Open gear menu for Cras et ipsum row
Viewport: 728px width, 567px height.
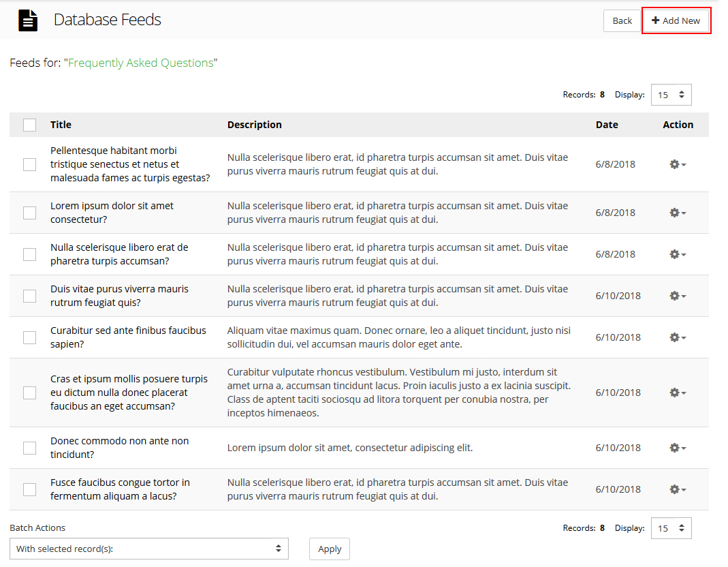[x=677, y=393]
